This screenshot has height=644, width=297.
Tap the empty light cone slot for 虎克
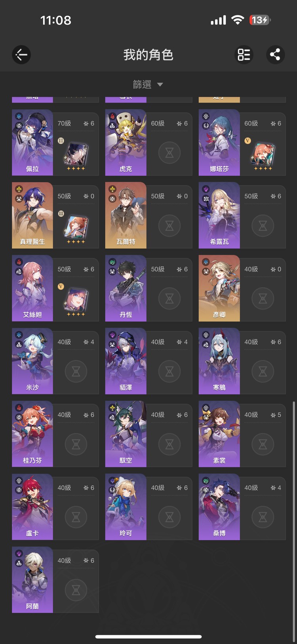169,152
